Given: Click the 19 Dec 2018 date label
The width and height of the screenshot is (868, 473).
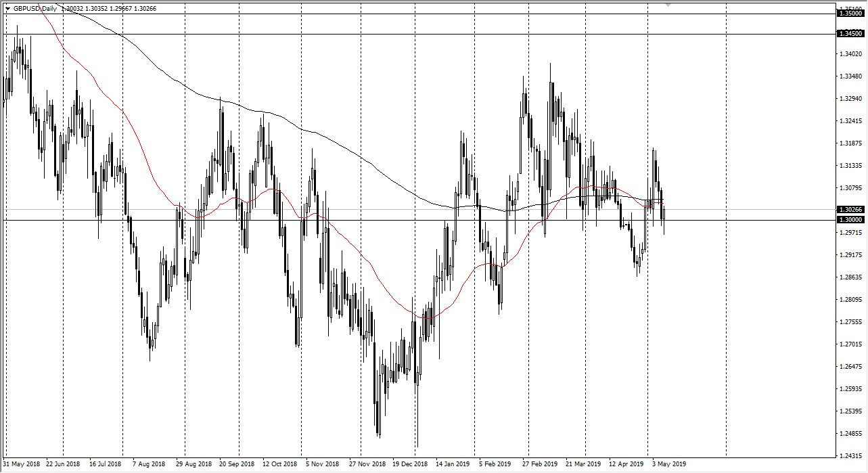Looking at the screenshot, I should [x=409, y=464].
